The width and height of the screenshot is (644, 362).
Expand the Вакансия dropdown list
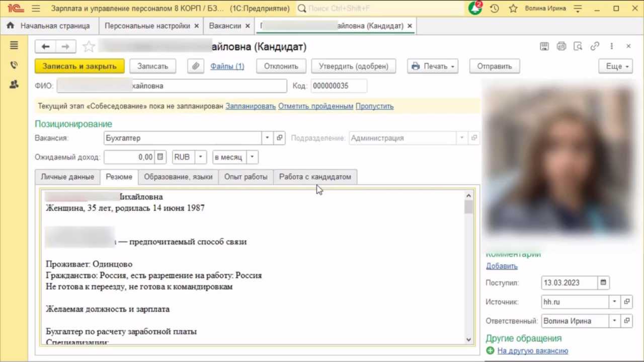tap(268, 138)
